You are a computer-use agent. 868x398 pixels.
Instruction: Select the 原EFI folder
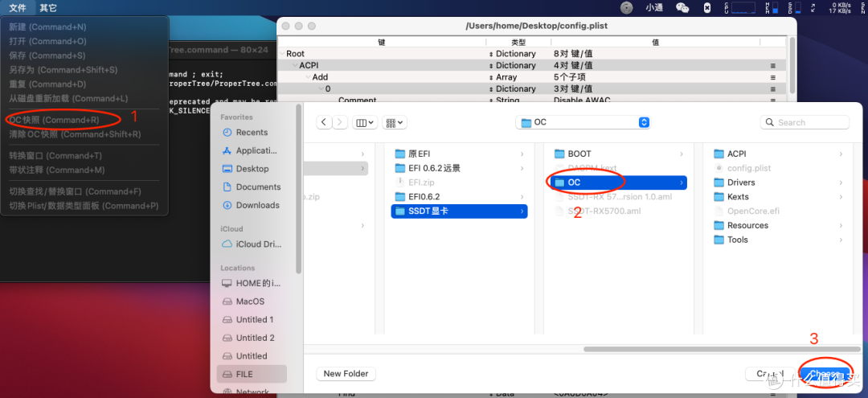pyautogui.click(x=459, y=154)
